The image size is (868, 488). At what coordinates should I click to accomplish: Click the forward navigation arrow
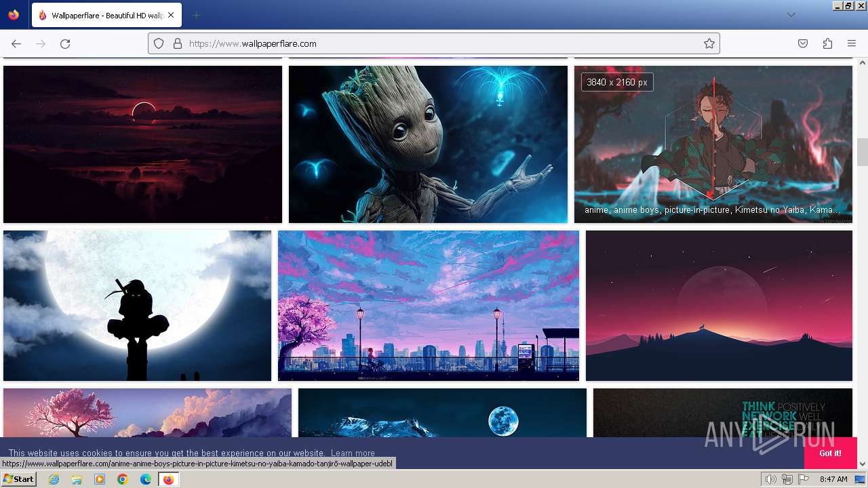coord(41,43)
